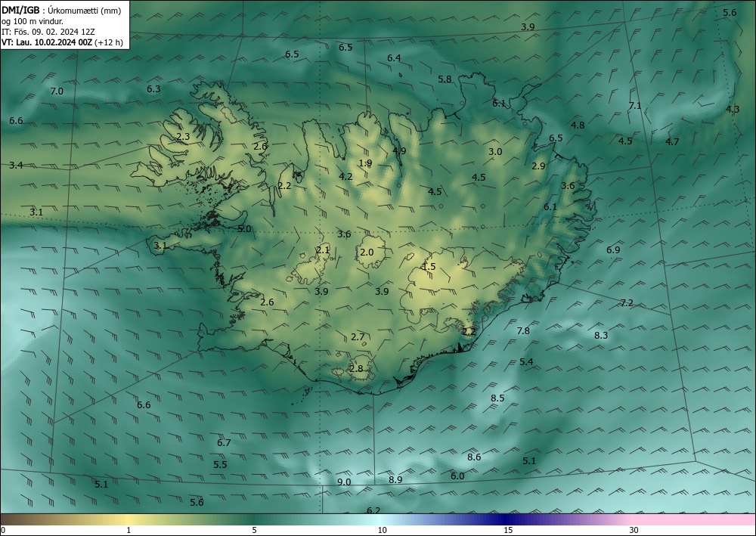
Task: Click the map value 6.9
Action: pyautogui.click(x=613, y=249)
